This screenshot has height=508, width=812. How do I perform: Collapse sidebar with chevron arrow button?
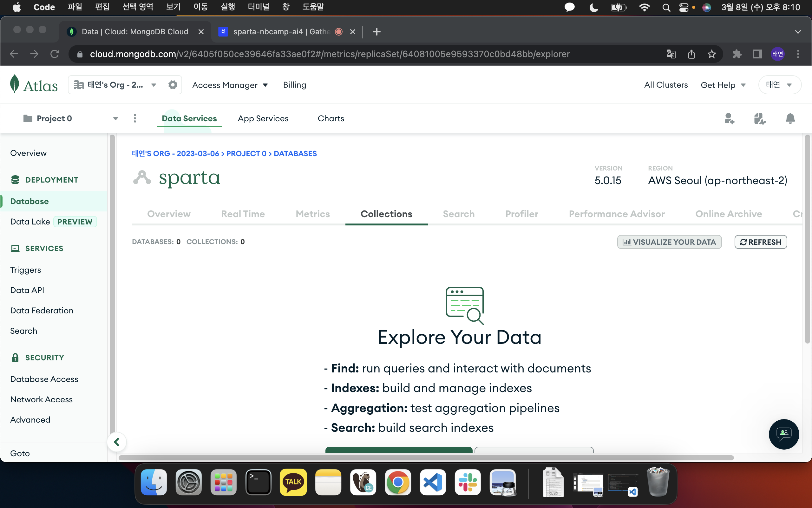(x=116, y=442)
